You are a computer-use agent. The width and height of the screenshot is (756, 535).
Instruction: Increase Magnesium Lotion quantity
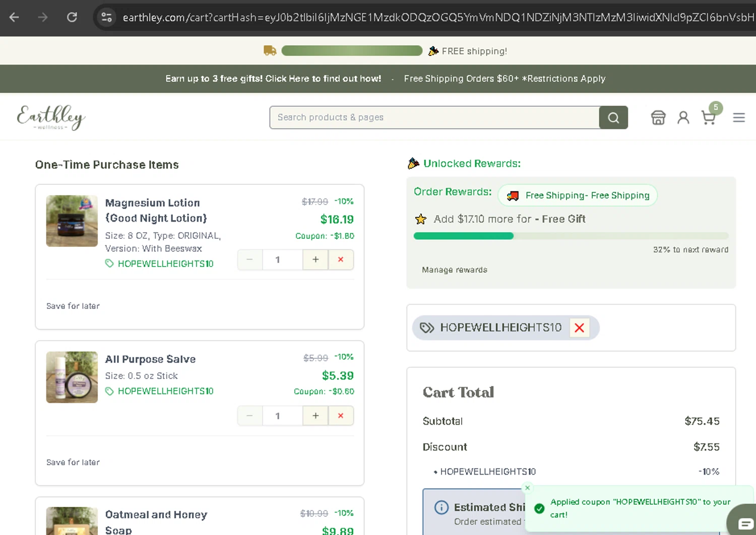click(x=316, y=259)
